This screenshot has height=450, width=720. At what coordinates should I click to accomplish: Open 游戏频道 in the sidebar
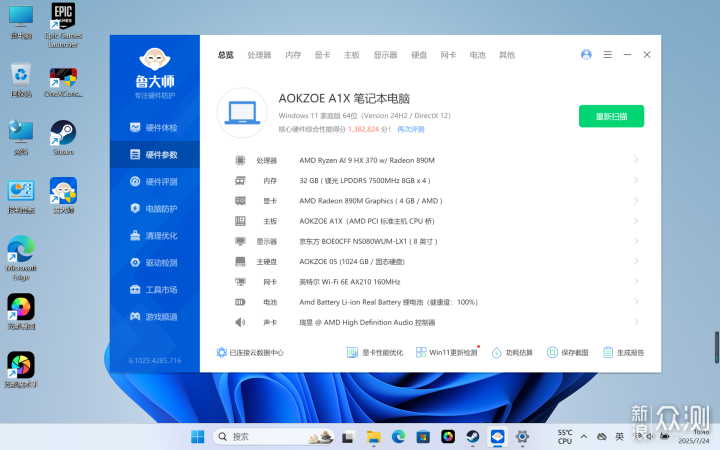pos(154,317)
